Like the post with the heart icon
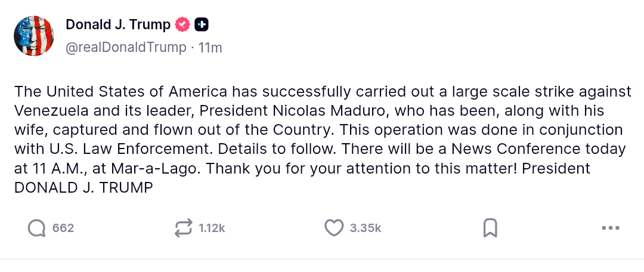 tap(334, 228)
